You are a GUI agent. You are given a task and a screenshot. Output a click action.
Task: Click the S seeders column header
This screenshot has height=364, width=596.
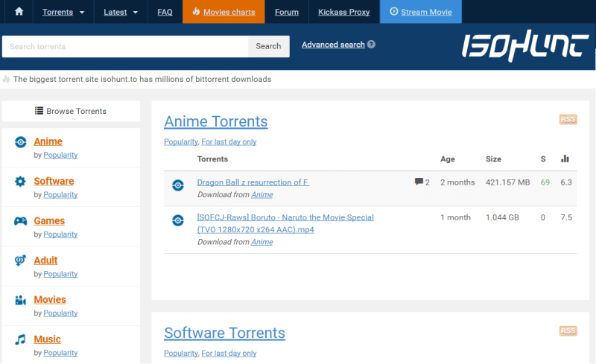click(x=543, y=159)
